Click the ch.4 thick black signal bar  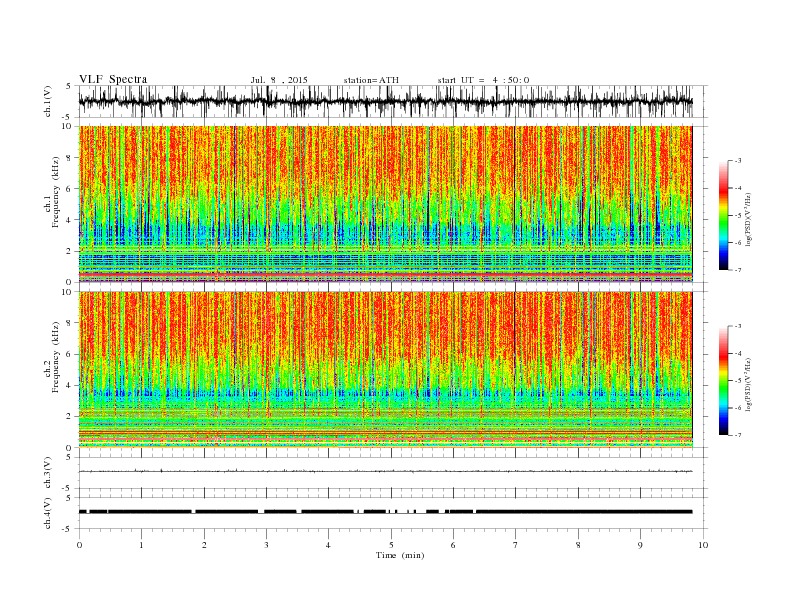(385, 512)
